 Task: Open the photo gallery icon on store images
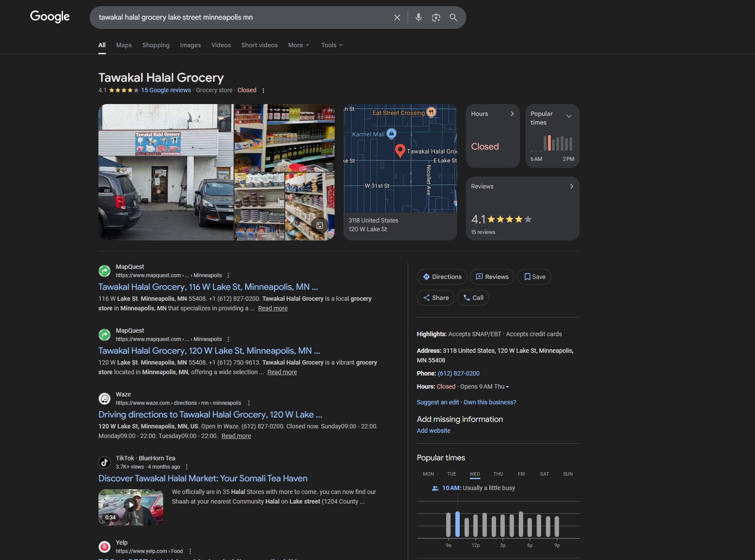(x=320, y=226)
